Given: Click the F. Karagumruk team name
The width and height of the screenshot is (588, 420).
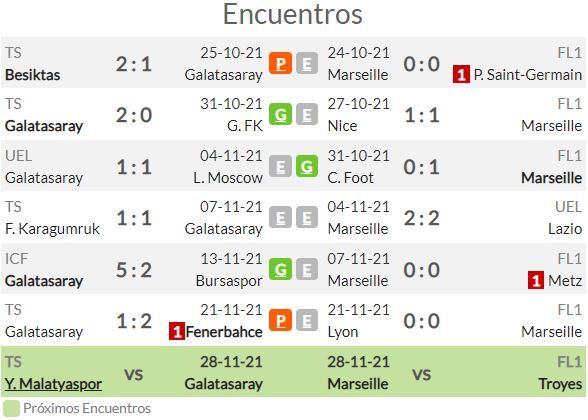Looking at the screenshot, I should pos(52,229).
